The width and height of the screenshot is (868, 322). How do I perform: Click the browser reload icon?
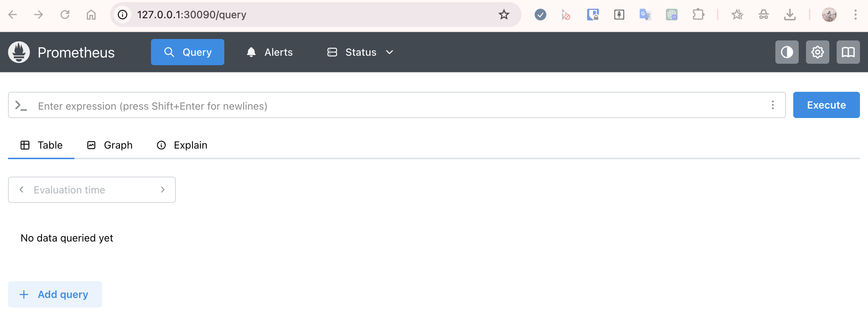65,15
